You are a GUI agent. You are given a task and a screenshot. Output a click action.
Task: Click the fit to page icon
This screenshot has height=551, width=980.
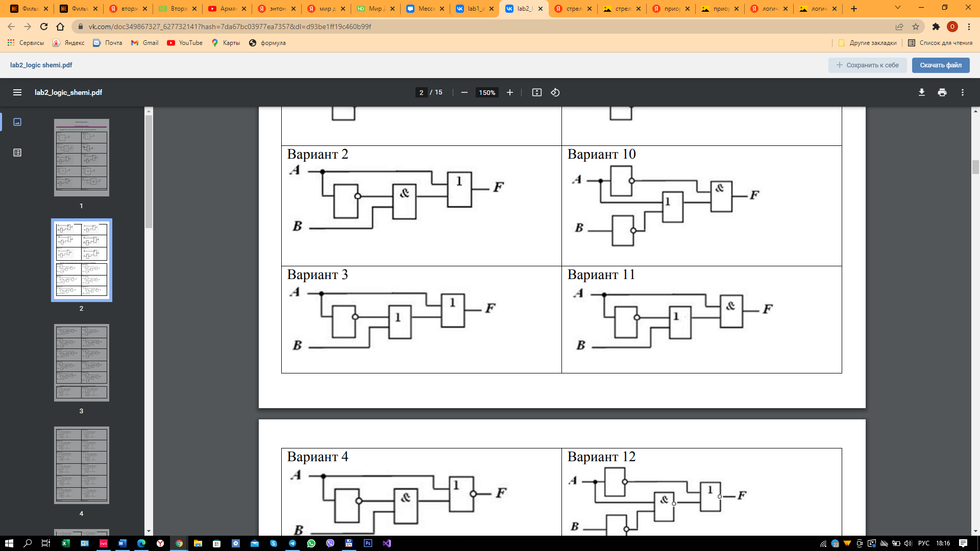(x=536, y=92)
